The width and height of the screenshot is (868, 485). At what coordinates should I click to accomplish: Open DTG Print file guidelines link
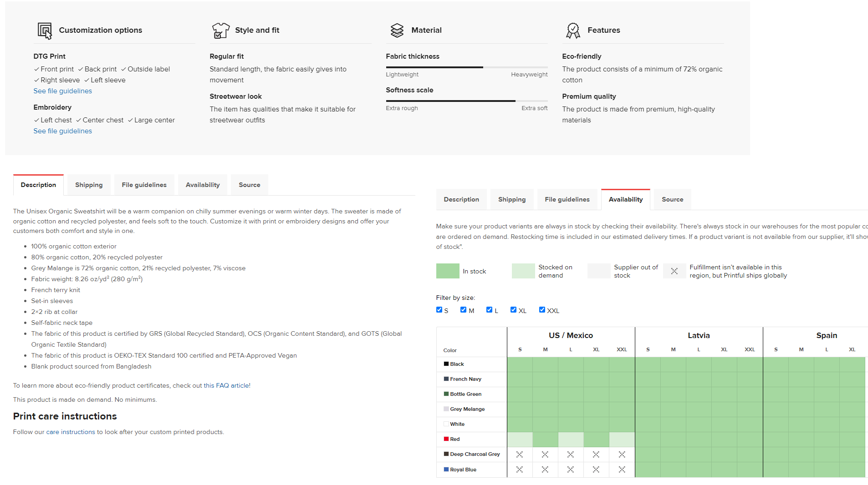63,91
